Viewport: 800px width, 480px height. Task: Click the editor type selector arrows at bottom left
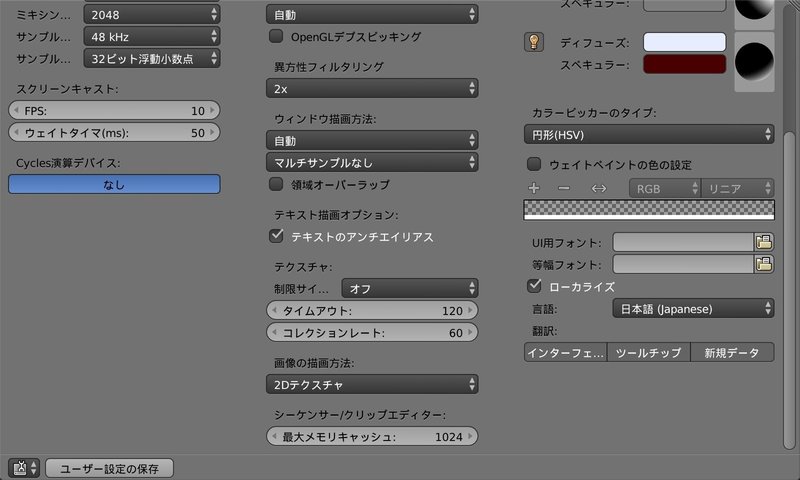pyautogui.click(x=34, y=468)
